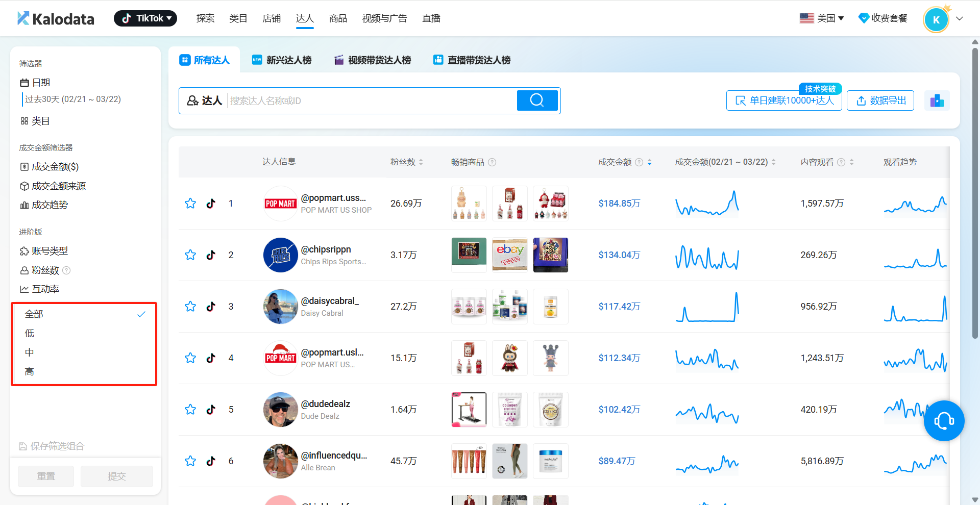Screen dimensions: 980x505
Task: Toggle favorite star for @dudedealz
Action: pos(190,410)
